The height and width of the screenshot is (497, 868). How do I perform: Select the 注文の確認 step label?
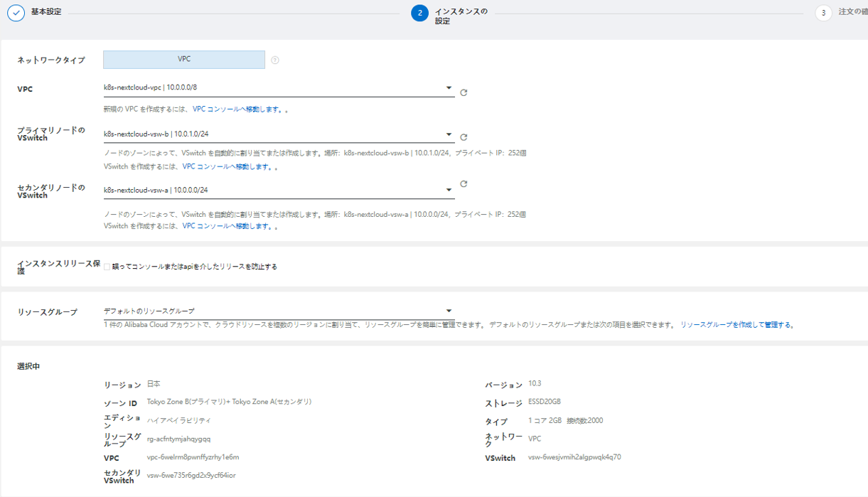tap(853, 12)
